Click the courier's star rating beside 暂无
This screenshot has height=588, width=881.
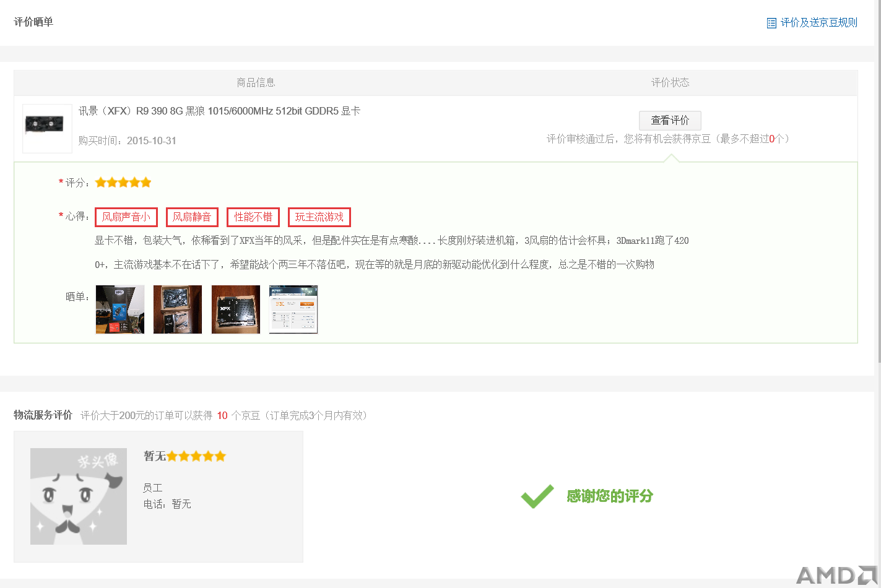click(196, 456)
